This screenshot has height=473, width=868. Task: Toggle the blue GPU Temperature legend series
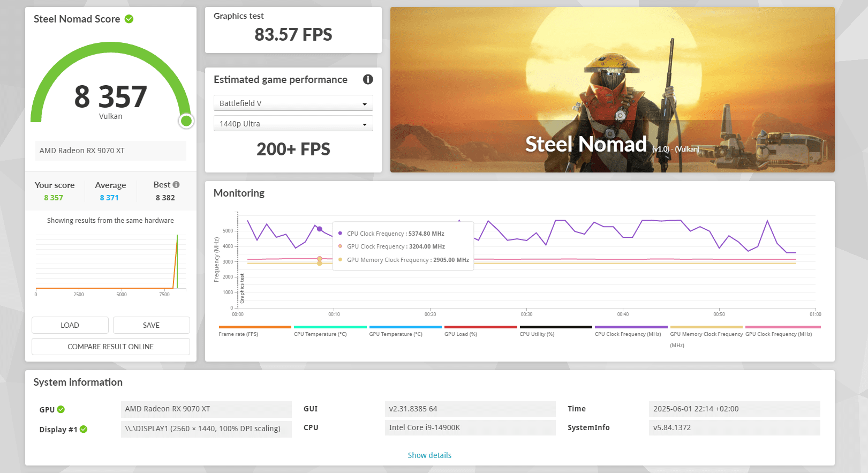pyautogui.click(x=396, y=334)
